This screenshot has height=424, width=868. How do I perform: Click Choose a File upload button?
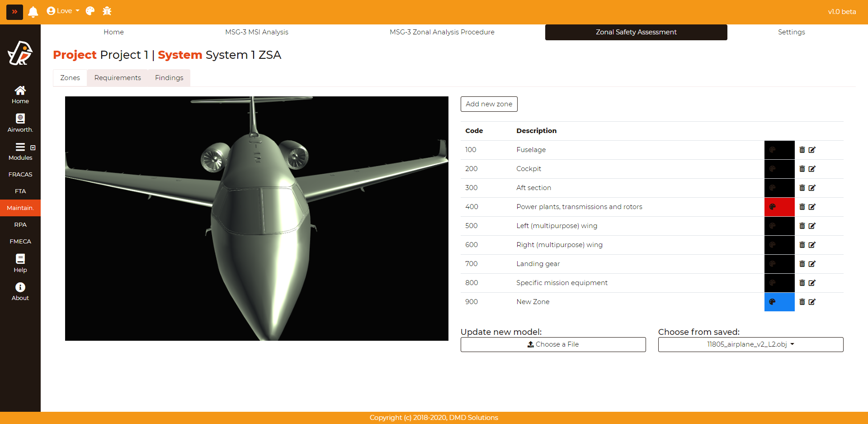pyautogui.click(x=553, y=344)
